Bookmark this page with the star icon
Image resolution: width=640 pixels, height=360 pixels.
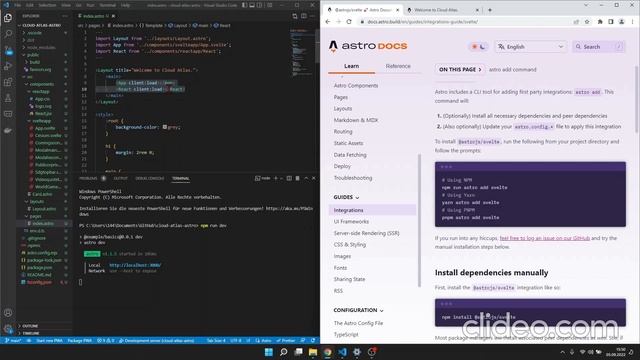587,22
